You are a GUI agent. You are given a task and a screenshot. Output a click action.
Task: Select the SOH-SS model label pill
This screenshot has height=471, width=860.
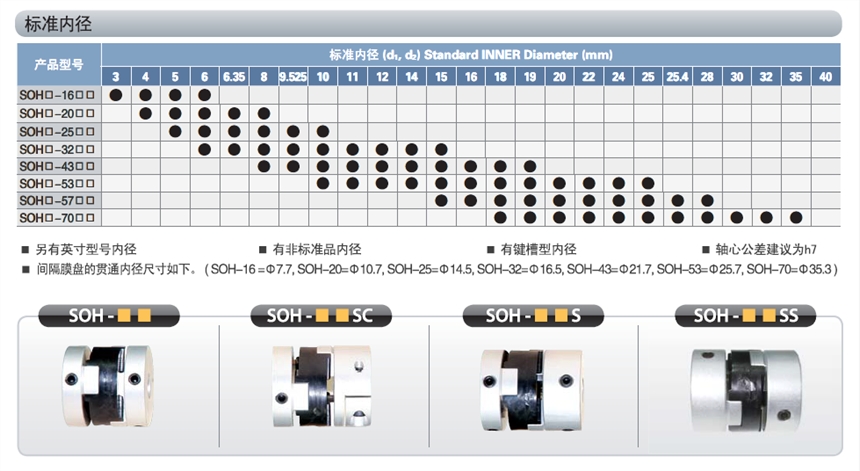(743, 316)
